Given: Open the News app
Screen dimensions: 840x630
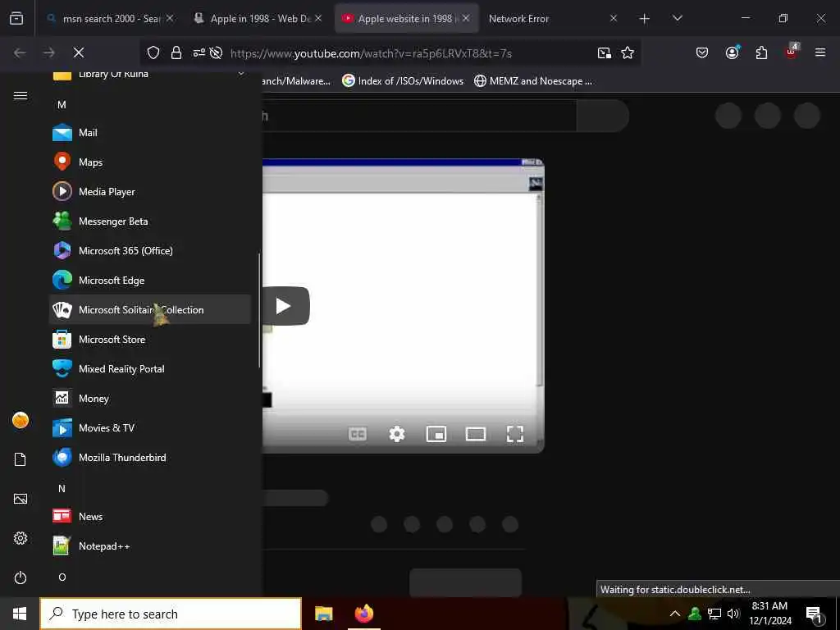Looking at the screenshot, I should 149,517.
